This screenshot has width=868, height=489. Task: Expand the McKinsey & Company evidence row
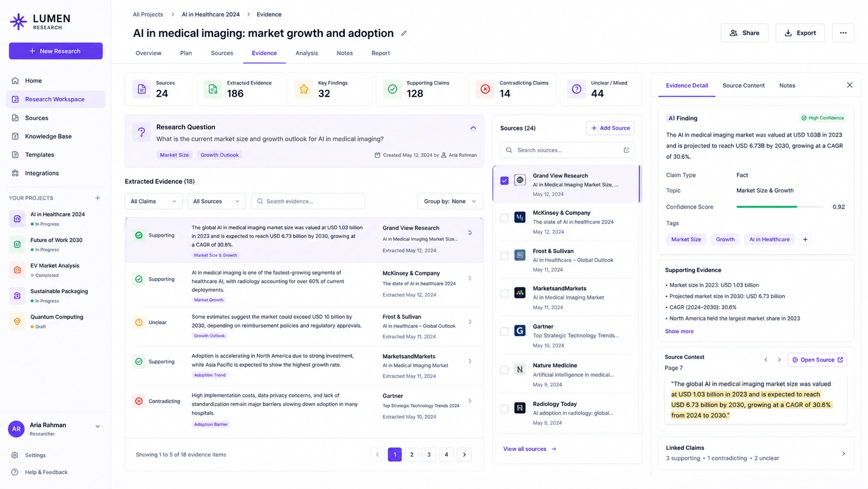pos(470,279)
